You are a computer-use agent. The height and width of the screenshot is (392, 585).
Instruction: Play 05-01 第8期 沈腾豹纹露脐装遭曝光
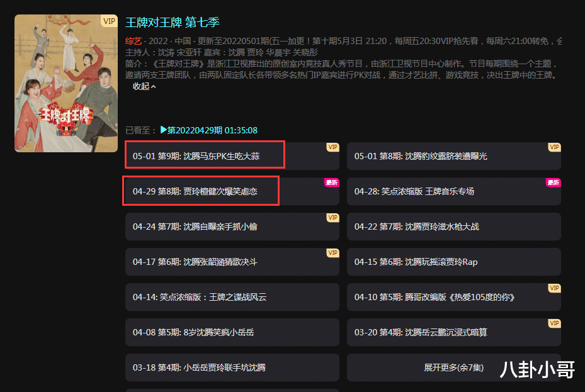click(453, 156)
